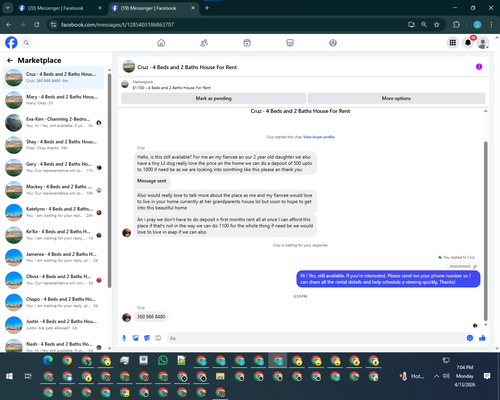Go to Facebook Home feed icon
Screen dimensions: 500x400
tap(161, 43)
